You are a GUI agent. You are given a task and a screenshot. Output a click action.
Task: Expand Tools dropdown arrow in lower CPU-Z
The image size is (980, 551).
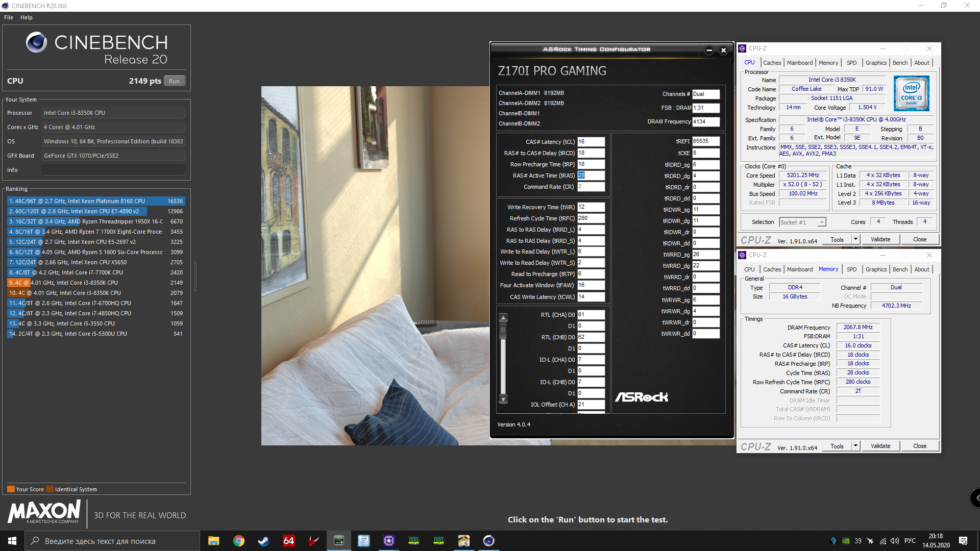click(855, 446)
